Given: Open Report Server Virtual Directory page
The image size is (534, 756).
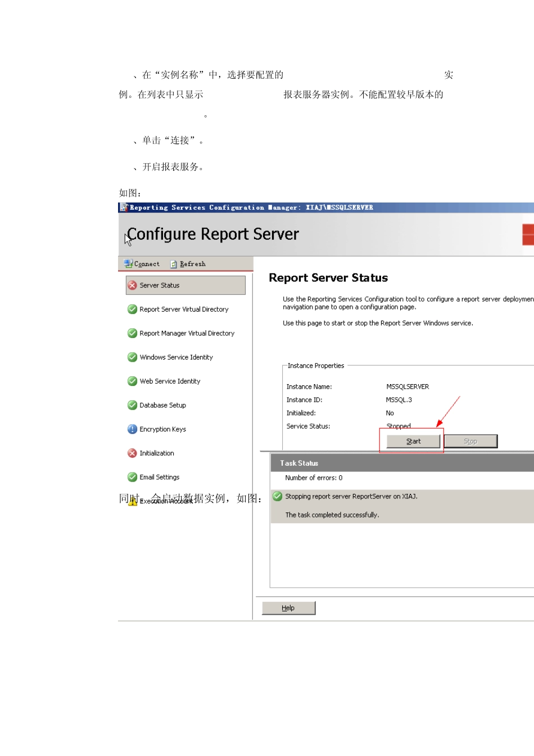Looking at the screenshot, I should (184, 309).
